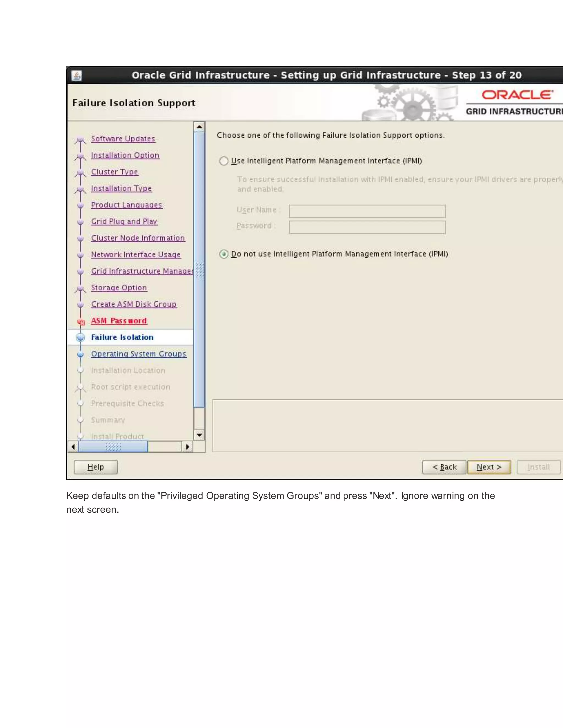Click scroll left arrow under steps panel
The height and width of the screenshot is (728, 563).
(73, 447)
